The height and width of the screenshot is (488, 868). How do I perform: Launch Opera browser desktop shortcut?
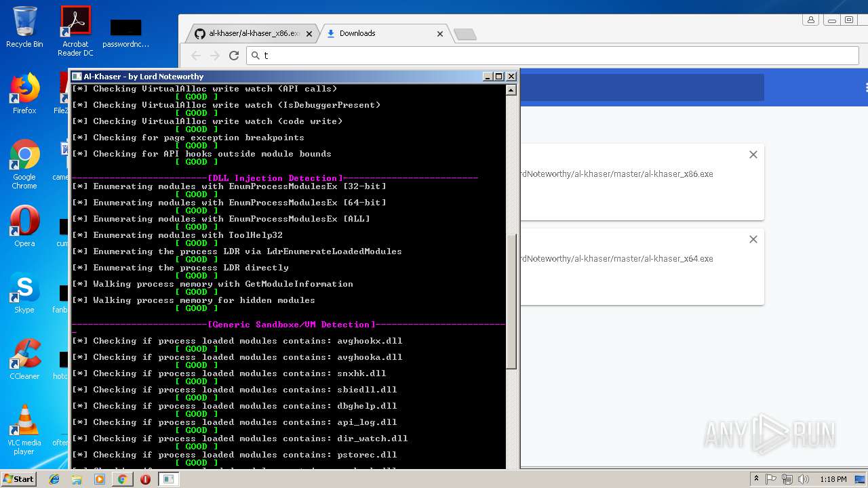(24, 226)
